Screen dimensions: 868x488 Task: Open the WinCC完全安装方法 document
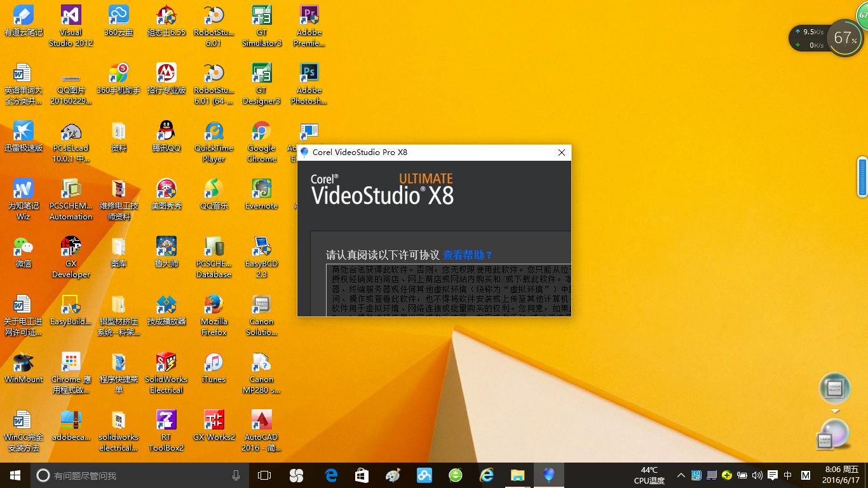(24, 431)
